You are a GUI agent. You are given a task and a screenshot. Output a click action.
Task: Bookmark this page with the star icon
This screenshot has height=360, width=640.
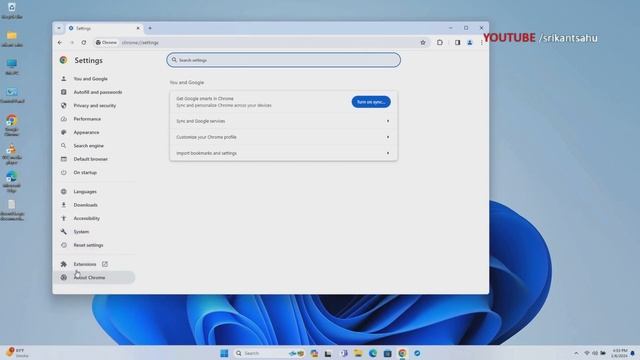(x=423, y=42)
